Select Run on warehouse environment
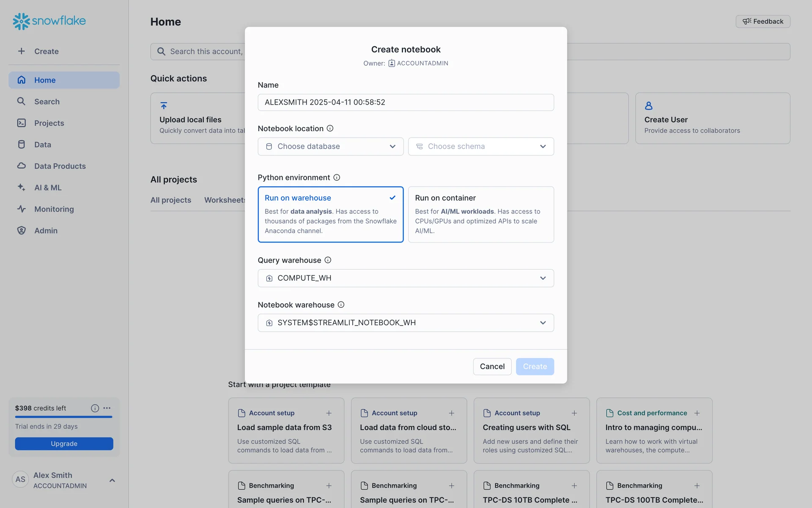The height and width of the screenshot is (508, 812). pos(330,214)
